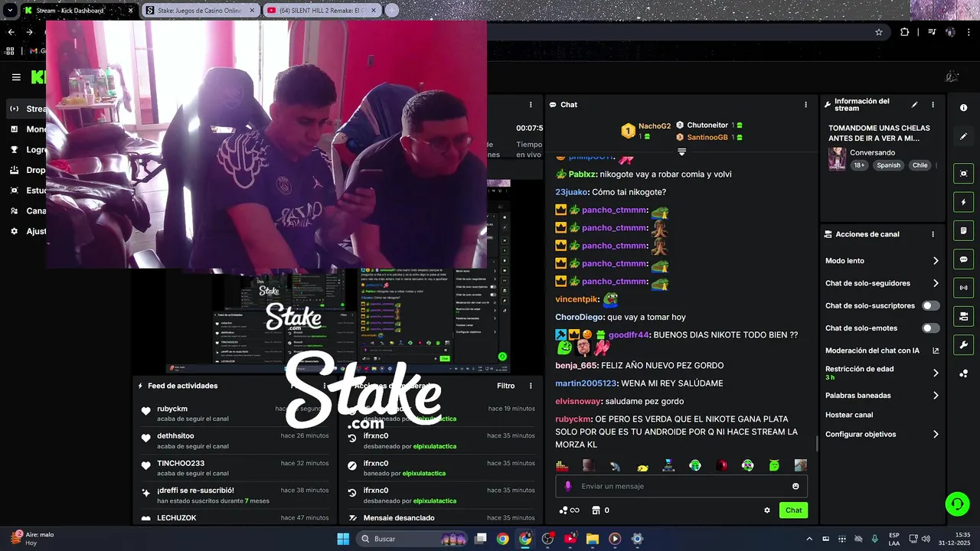Switch to Stream - Kick Dashboard browser tab
The image size is (980, 551).
[80, 11]
